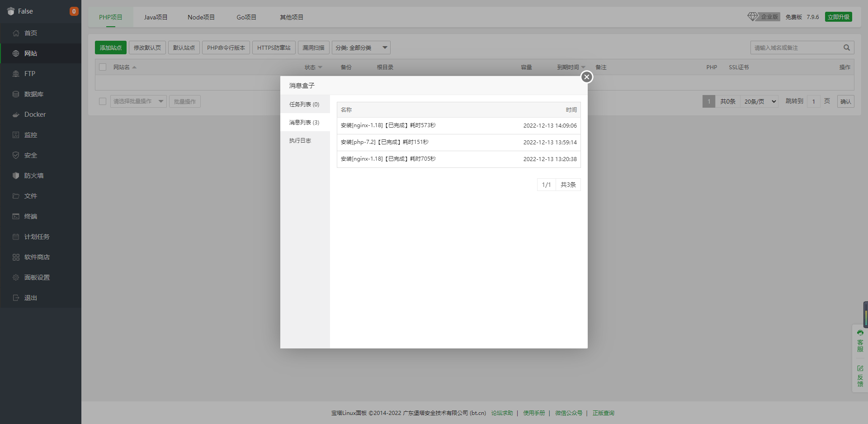Click the PHP命令行版本 button

click(x=226, y=48)
